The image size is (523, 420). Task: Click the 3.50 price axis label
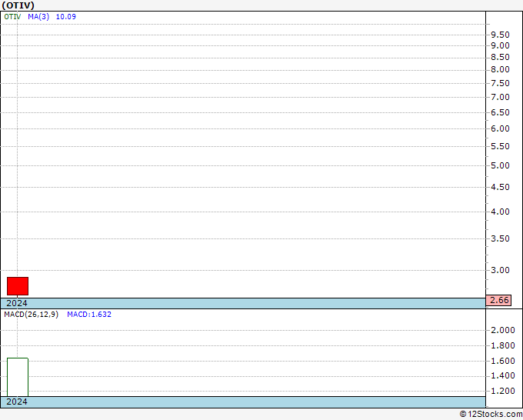500,238
